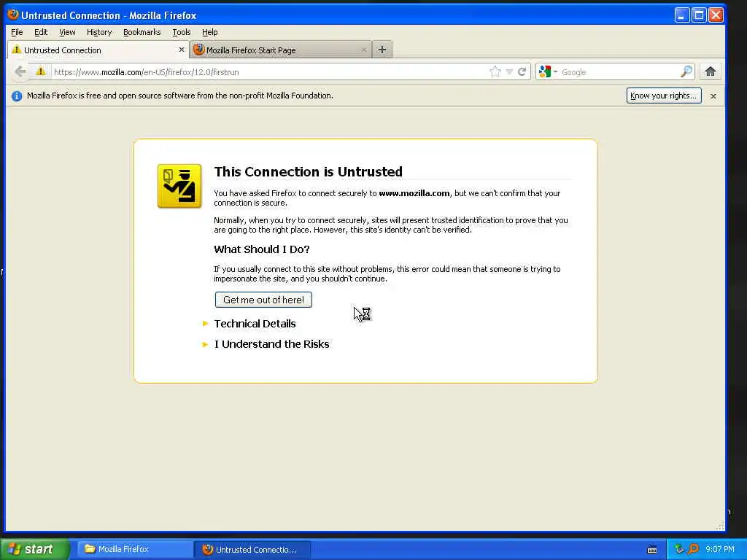The height and width of the screenshot is (560, 747).
Task: Open the Bookmarks menu
Action: click(142, 32)
